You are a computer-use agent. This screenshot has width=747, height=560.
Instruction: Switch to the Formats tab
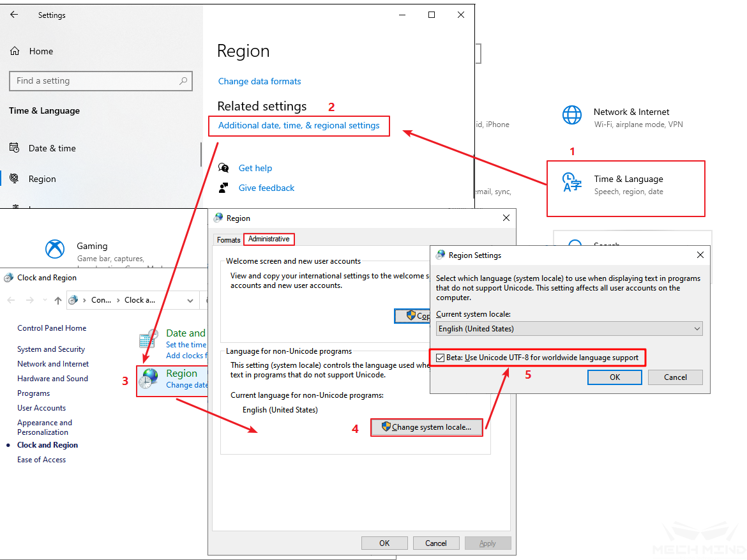[x=229, y=239]
